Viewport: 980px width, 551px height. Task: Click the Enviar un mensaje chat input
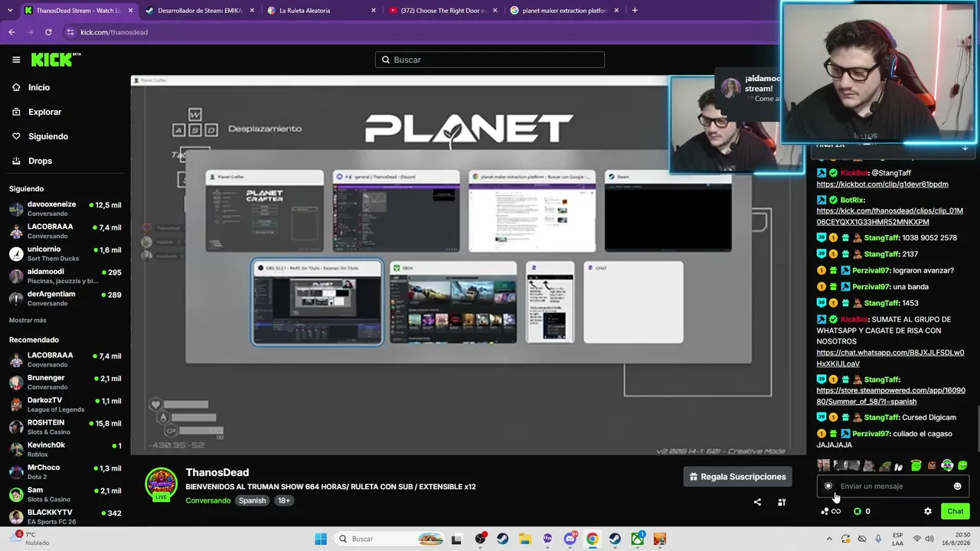(x=893, y=486)
